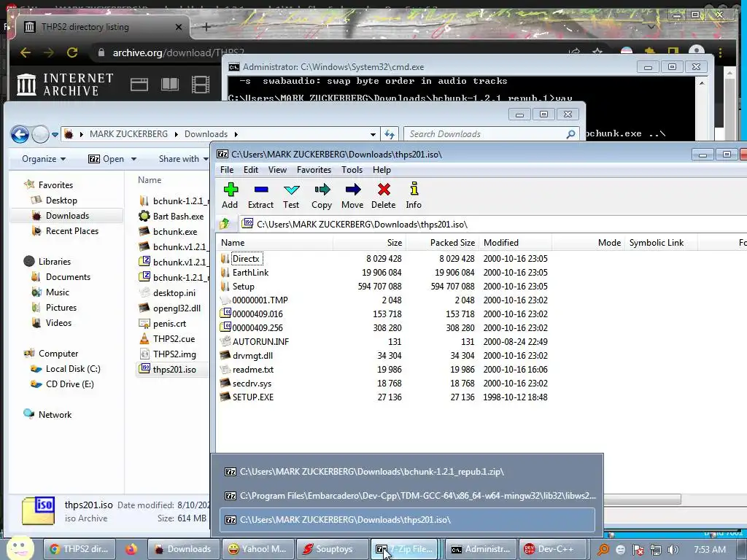Screen dimensions: 747x560
Task: Reload the archive.org page in browser
Action: tap(72, 52)
